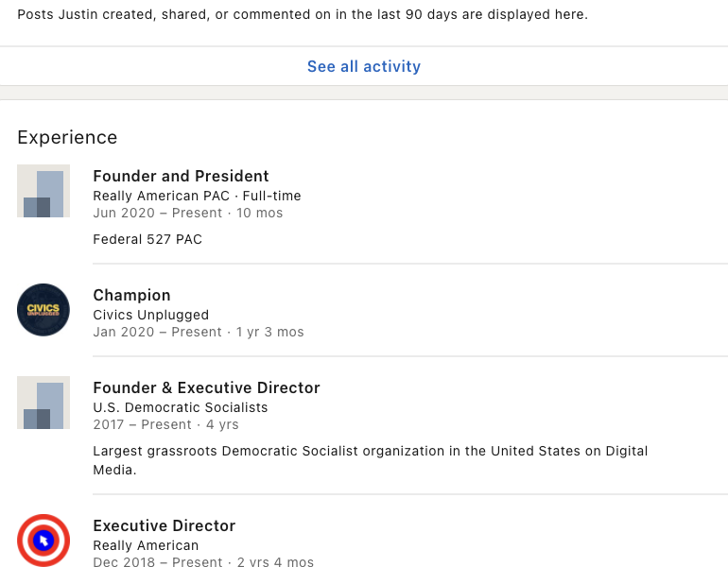Open the U.S. Democratic Socialists placeholder logo
Viewport: 728px width, 567px height.
43,403
